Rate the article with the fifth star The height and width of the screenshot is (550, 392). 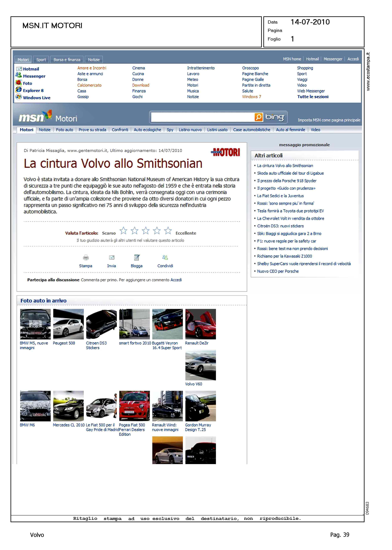pyautogui.click(x=168, y=231)
